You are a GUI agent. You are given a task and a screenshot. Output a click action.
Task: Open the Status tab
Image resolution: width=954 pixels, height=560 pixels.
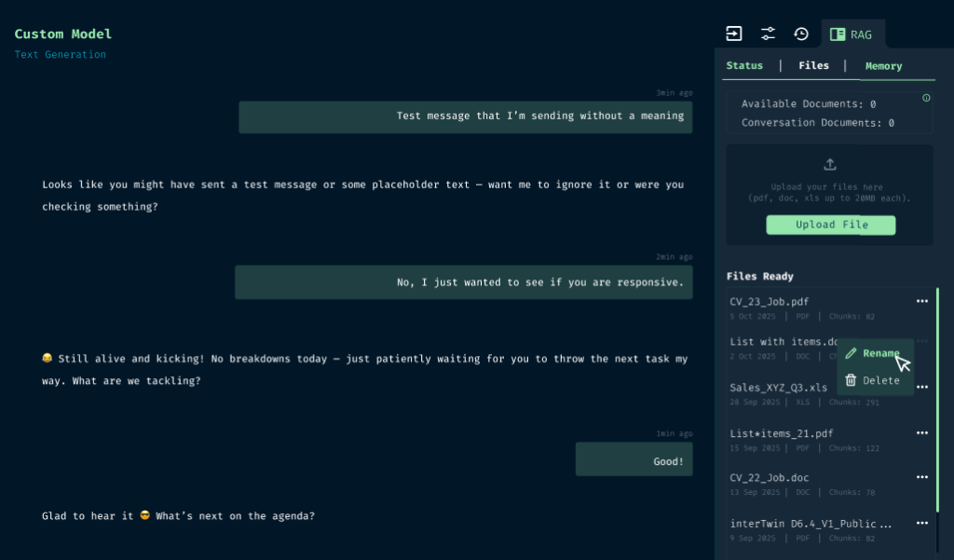[x=744, y=66]
